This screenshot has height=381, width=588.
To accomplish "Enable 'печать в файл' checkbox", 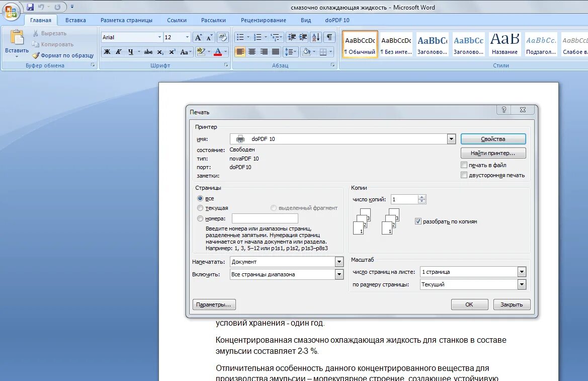I will (x=464, y=165).
